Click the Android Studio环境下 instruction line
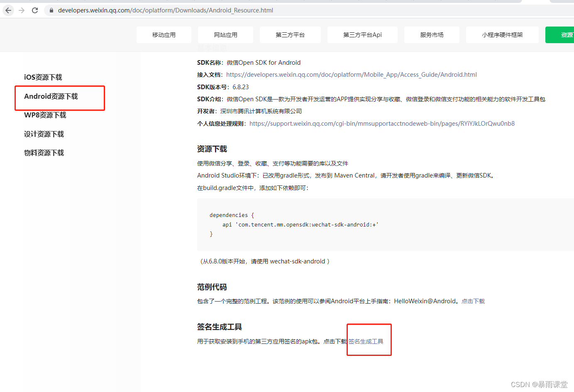This screenshot has height=392, width=574. pos(346,175)
